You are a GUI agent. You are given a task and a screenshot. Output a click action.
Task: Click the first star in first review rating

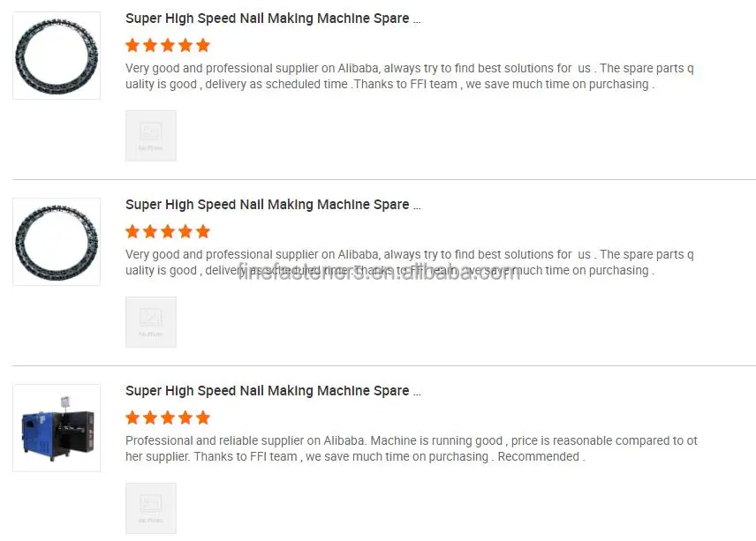tap(132, 45)
